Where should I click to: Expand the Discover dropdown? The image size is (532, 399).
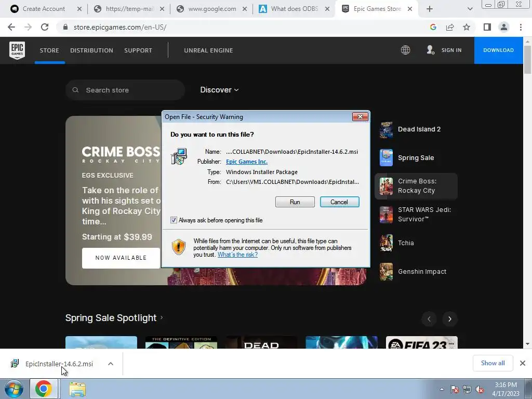tap(219, 90)
